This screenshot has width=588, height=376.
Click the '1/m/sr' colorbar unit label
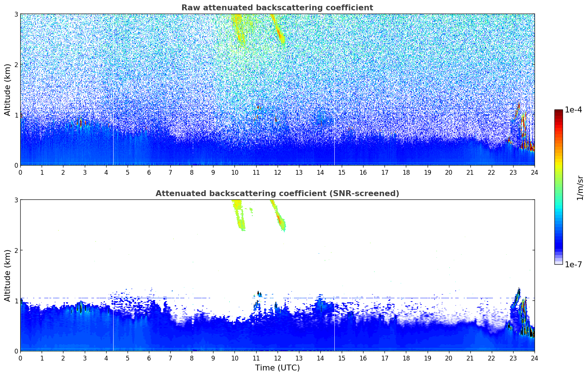tap(580, 188)
